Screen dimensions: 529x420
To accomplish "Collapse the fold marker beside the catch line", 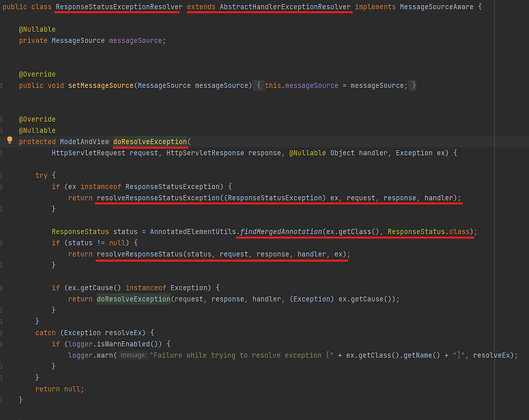I will coord(1,333).
